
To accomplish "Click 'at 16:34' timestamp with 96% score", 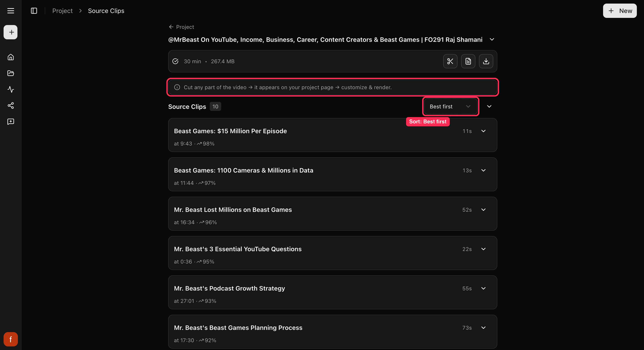I will point(195,222).
